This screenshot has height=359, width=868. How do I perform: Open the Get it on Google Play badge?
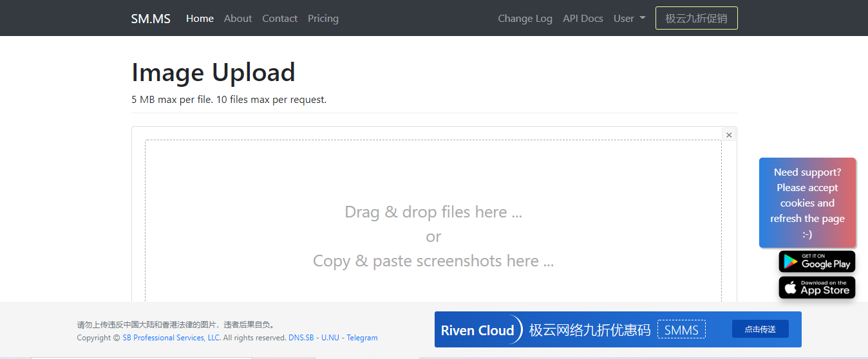click(817, 261)
